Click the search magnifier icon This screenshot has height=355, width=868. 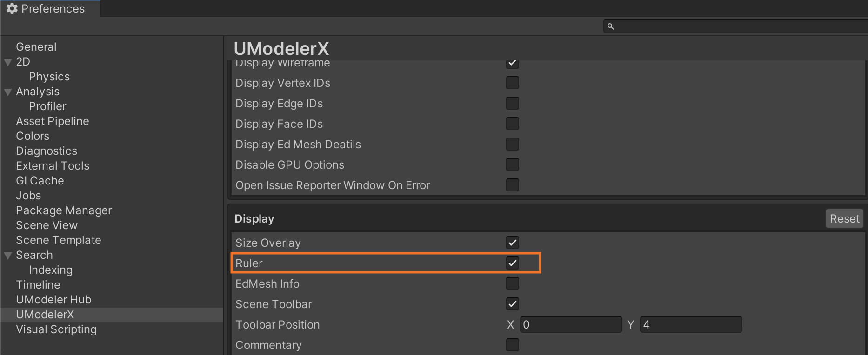[611, 26]
